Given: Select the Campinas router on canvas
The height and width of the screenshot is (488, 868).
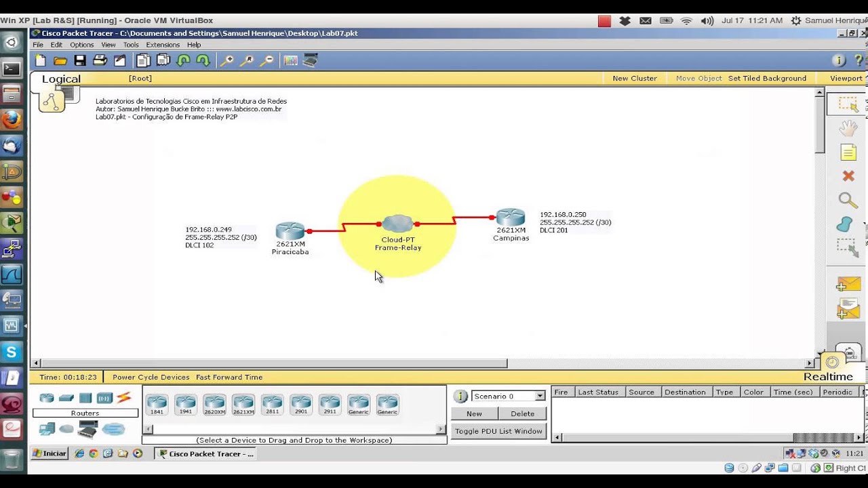Looking at the screenshot, I should (511, 217).
